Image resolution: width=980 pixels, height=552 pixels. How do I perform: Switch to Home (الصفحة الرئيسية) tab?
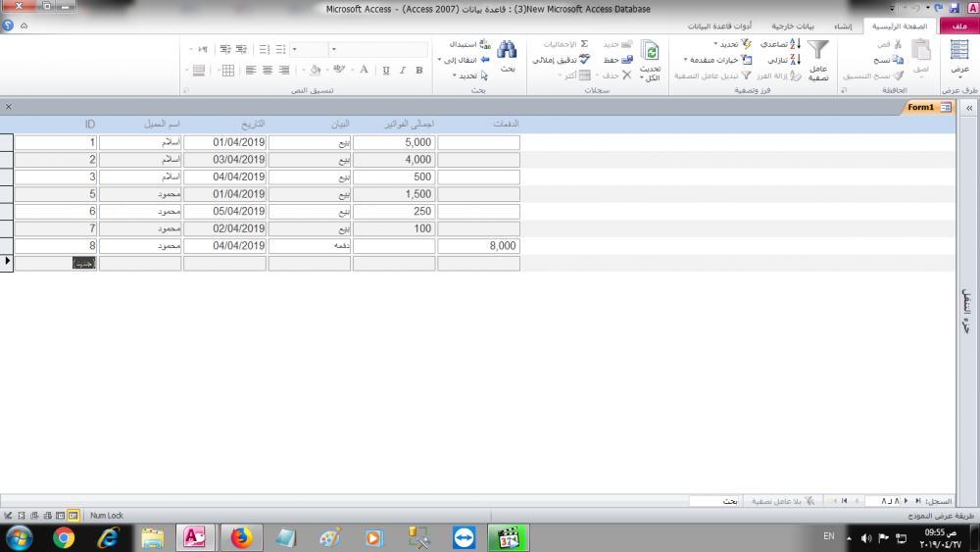900,25
